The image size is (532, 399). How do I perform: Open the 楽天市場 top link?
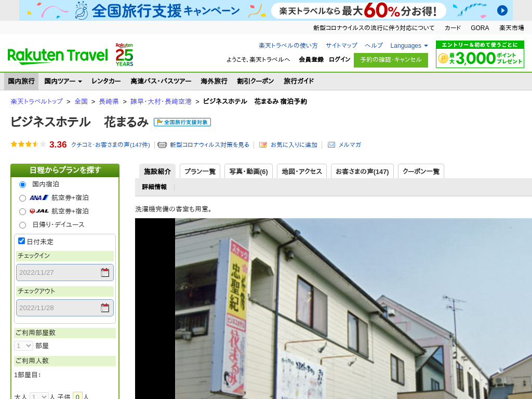(x=511, y=28)
